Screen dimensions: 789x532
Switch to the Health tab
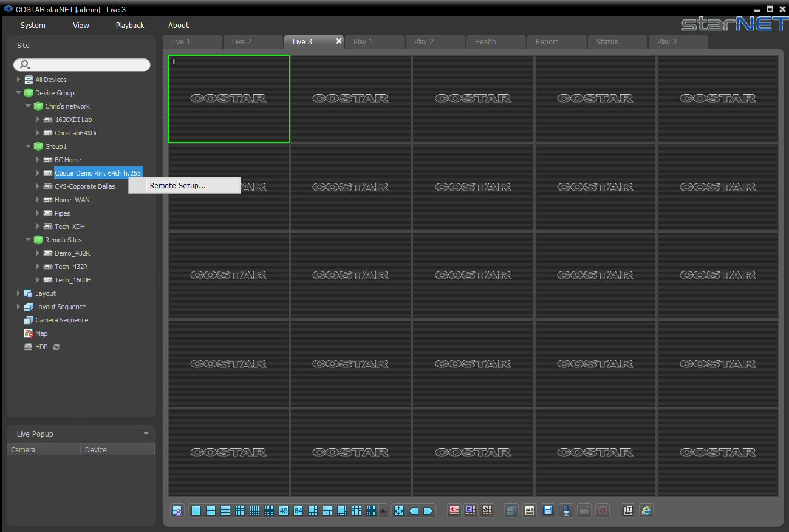pos(496,42)
